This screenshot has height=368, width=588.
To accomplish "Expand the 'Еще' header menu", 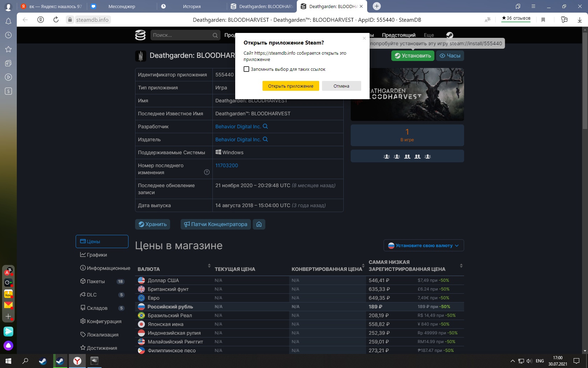I will [x=429, y=35].
